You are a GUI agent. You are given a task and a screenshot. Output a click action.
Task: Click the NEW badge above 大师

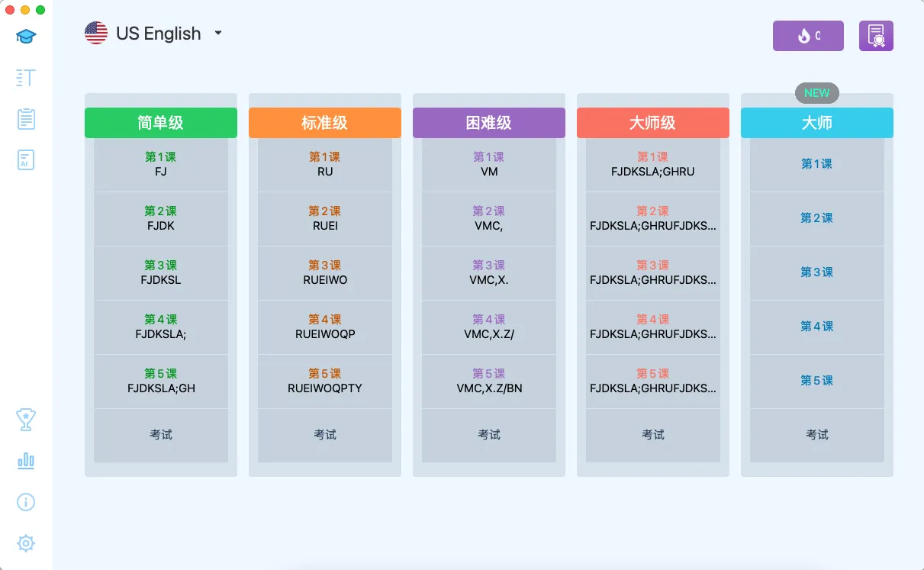817,93
